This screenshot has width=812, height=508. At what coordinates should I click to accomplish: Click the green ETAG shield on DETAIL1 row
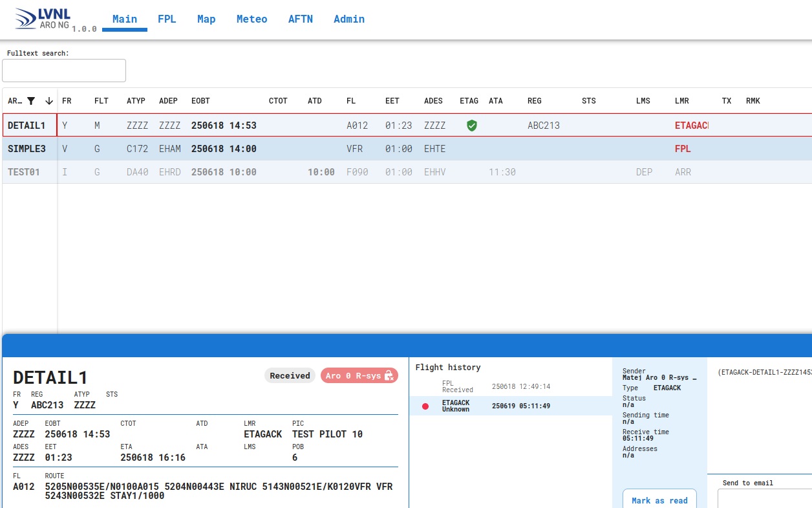pyautogui.click(x=471, y=126)
